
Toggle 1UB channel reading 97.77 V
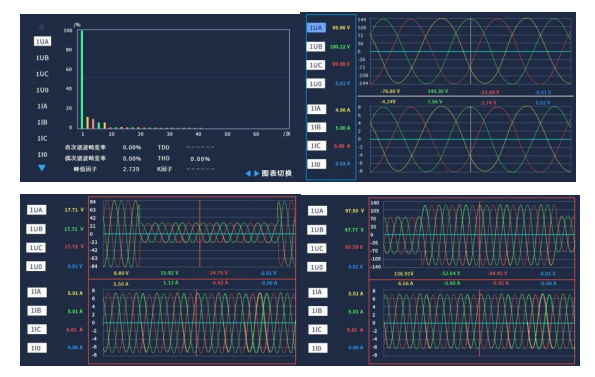coord(317,230)
